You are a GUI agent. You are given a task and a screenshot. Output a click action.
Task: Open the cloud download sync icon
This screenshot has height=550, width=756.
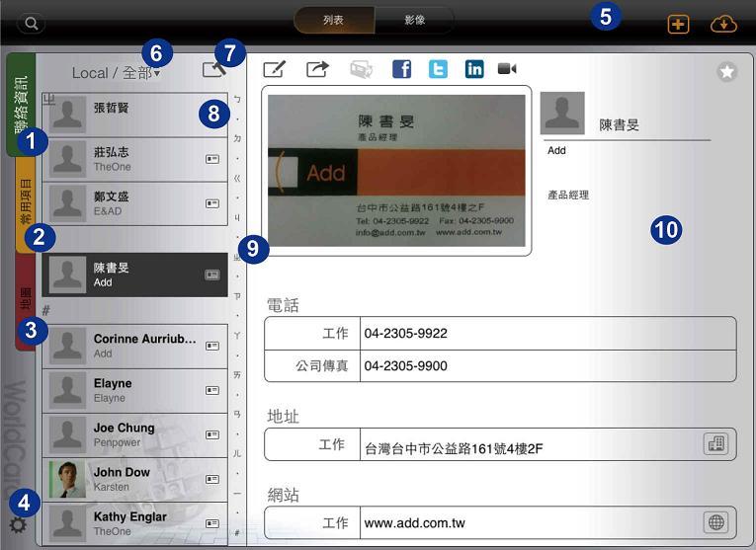[x=724, y=24]
